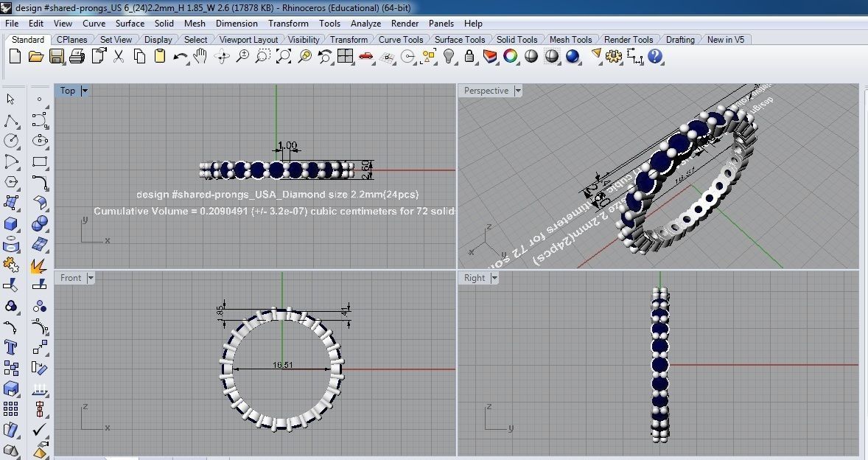The height and width of the screenshot is (460, 868).
Task: Click the blue sphere Render icon
Action: coord(573,56)
